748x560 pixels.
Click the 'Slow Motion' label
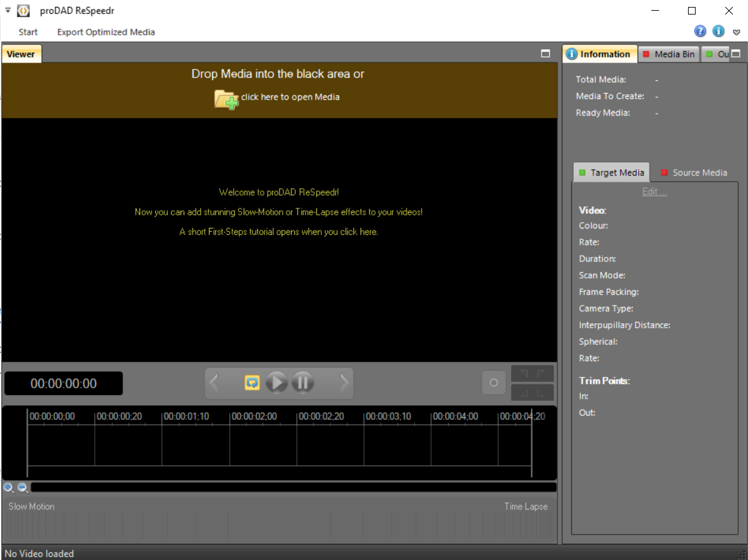[x=32, y=506]
